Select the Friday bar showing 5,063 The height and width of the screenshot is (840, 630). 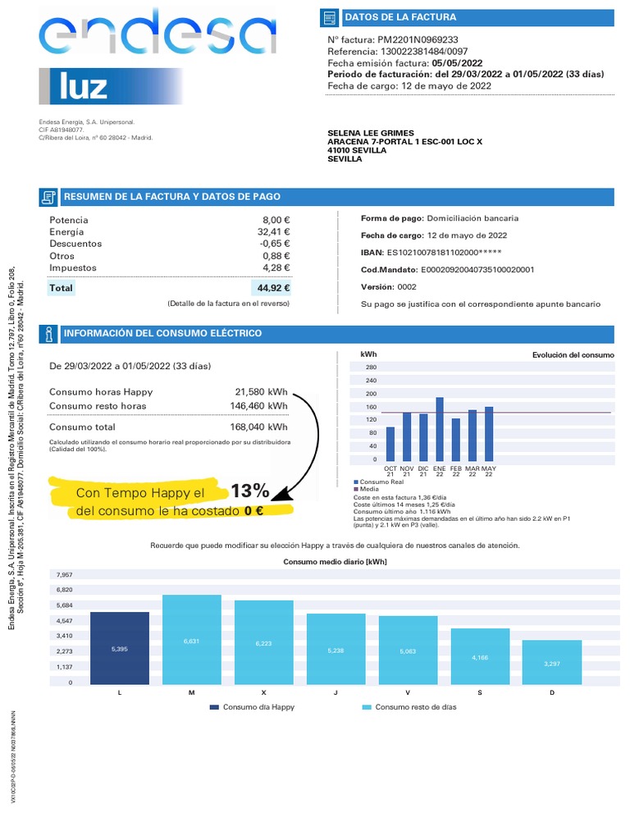409,651
